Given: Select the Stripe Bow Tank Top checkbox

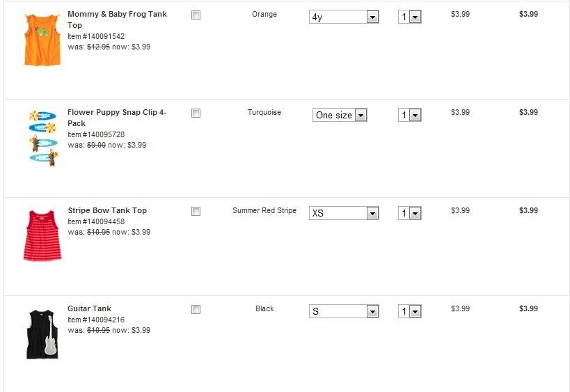Looking at the screenshot, I should [x=196, y=211].
